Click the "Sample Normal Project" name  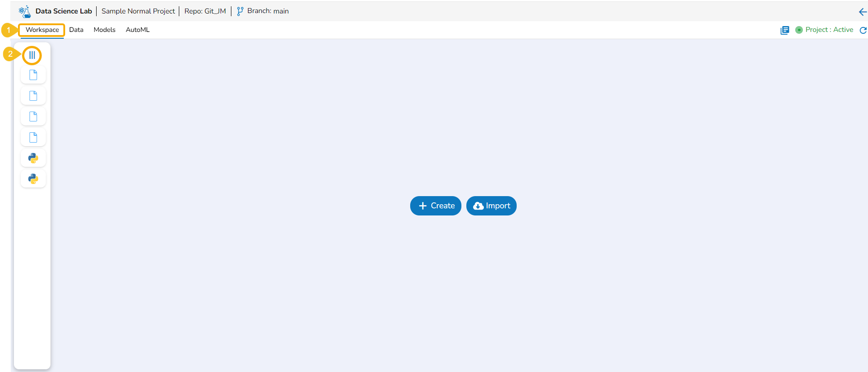tap(138, 11)
